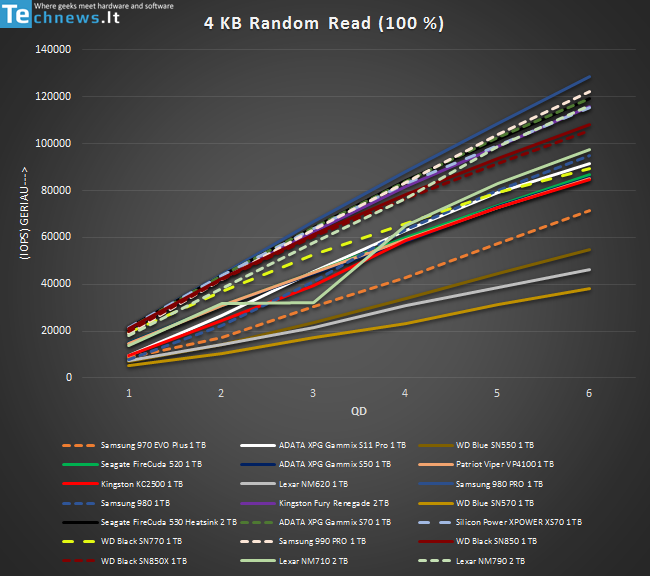Select Lexar NM790 2 TB legend label

pos(490,561)
